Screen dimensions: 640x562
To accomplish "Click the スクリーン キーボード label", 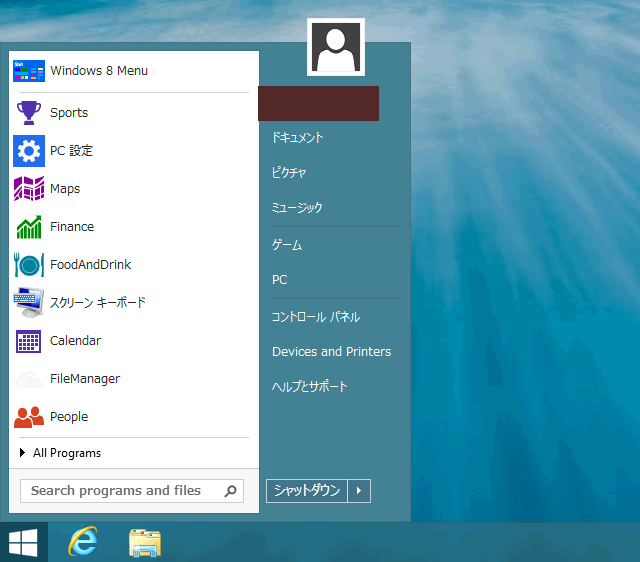I will (x=98, y=303).
